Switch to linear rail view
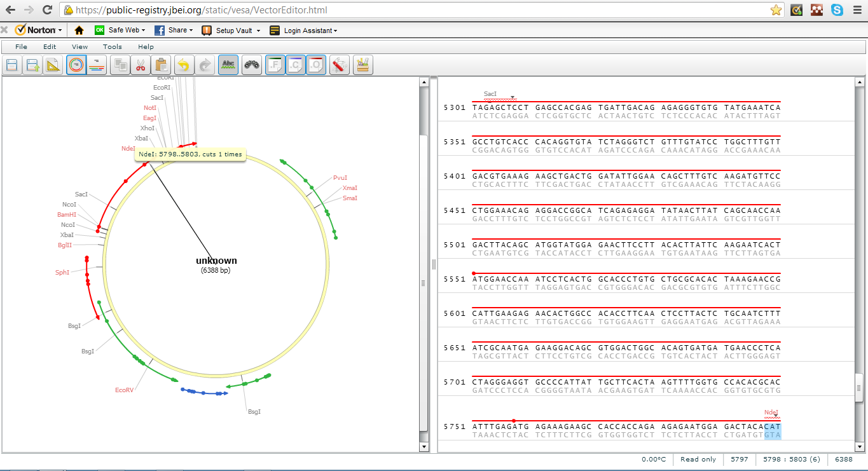Image resolution: width=868 pixels, height=471 pixels. coord(97,65)
